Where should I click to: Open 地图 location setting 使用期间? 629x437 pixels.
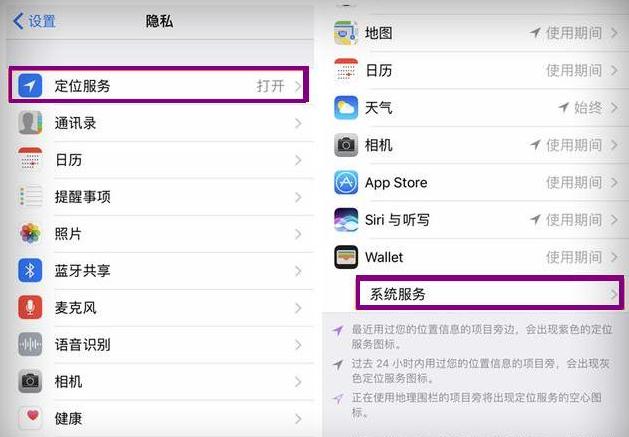click(x=574, y=33)
